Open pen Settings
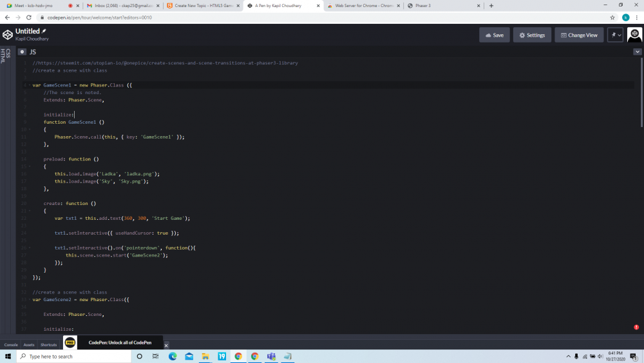 point(532,35)
